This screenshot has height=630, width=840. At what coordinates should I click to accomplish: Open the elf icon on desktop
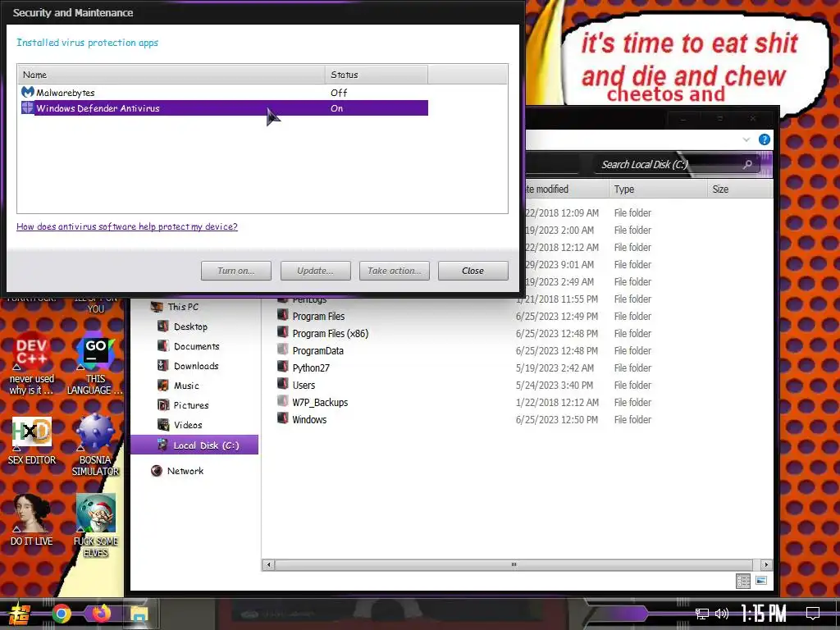[x=95, y=513]
